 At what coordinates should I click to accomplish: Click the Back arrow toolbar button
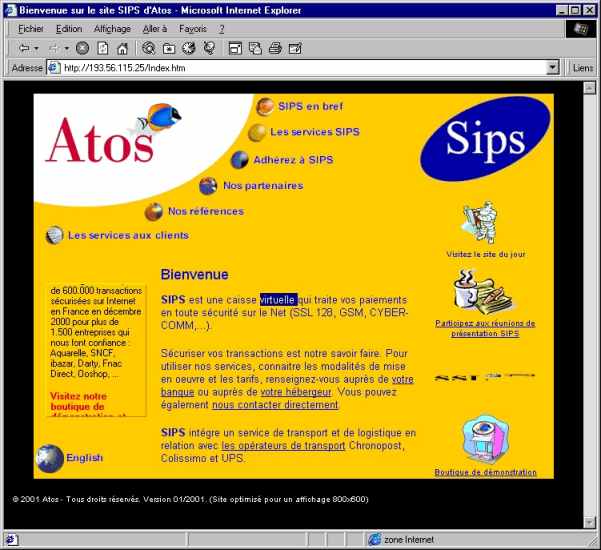(24, 48)
